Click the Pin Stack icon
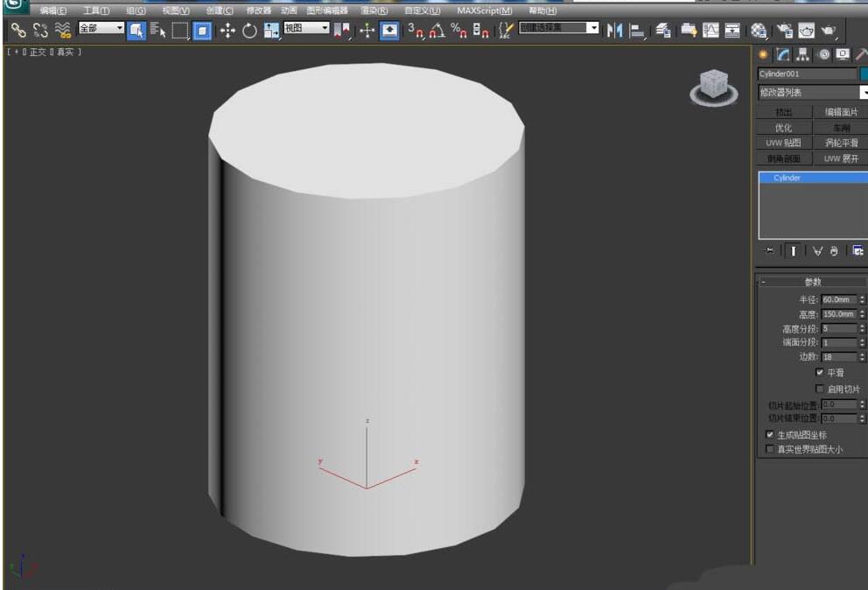This screenshot has width=868, height=590. 769,251
